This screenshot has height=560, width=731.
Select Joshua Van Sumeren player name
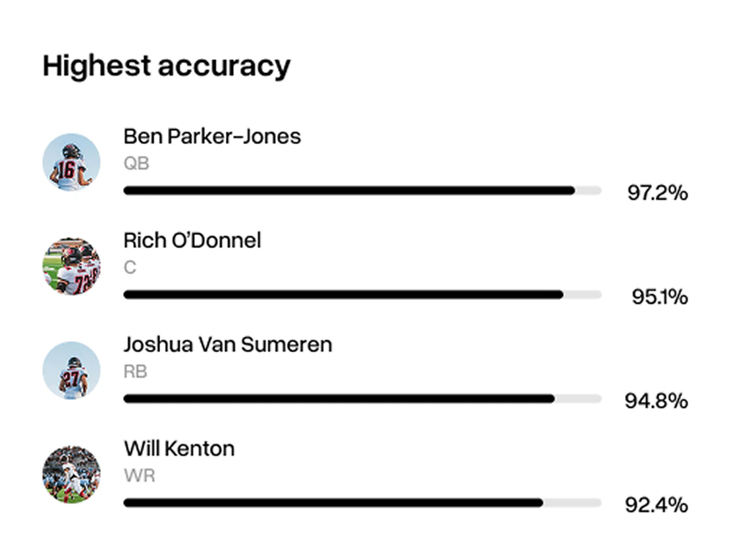point(228,345)
